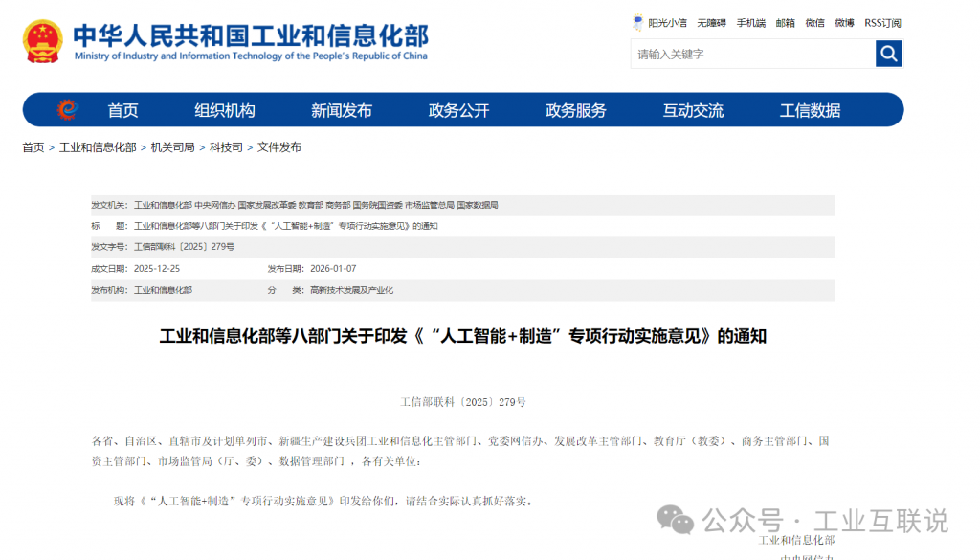Click the red swirl icon in navigation bar

[x=67, y=110]
